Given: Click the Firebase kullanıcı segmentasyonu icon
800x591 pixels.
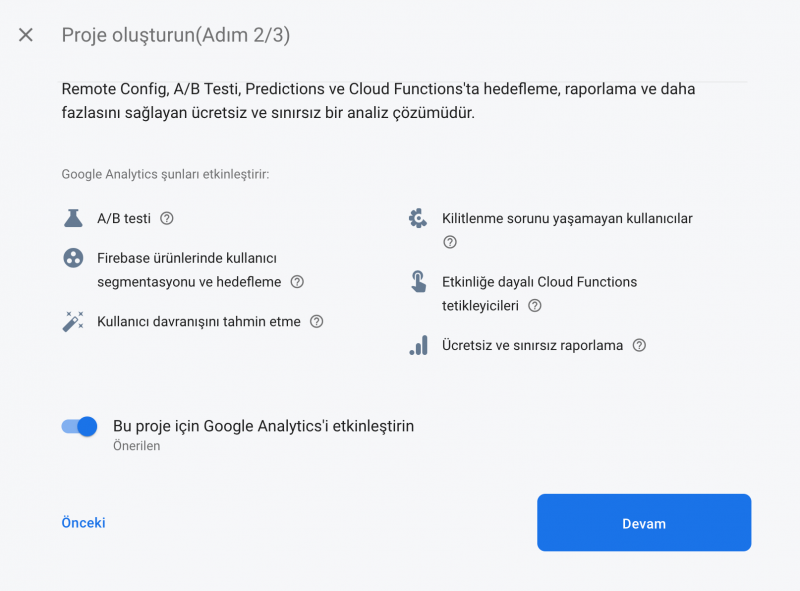Looking at the screenshot, I should pos(72,258).
